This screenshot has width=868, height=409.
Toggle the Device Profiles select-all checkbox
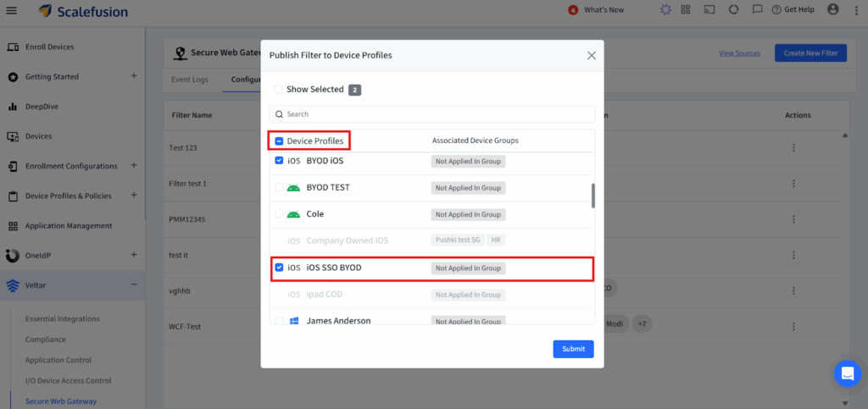279,141
